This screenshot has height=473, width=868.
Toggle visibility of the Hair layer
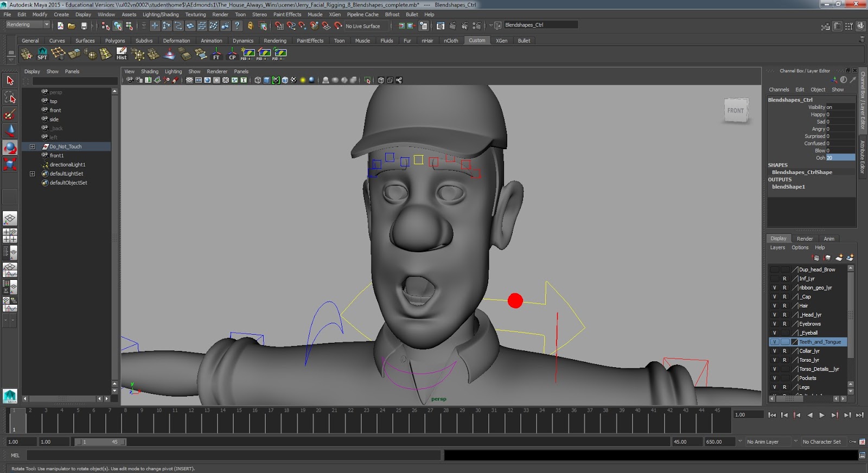tap(774, 306)
